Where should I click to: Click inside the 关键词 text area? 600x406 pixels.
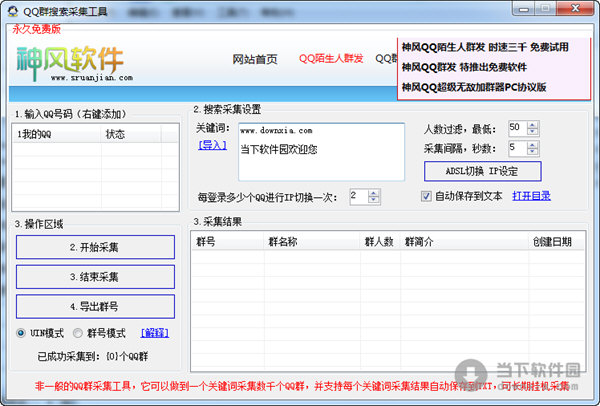[321, 152]
